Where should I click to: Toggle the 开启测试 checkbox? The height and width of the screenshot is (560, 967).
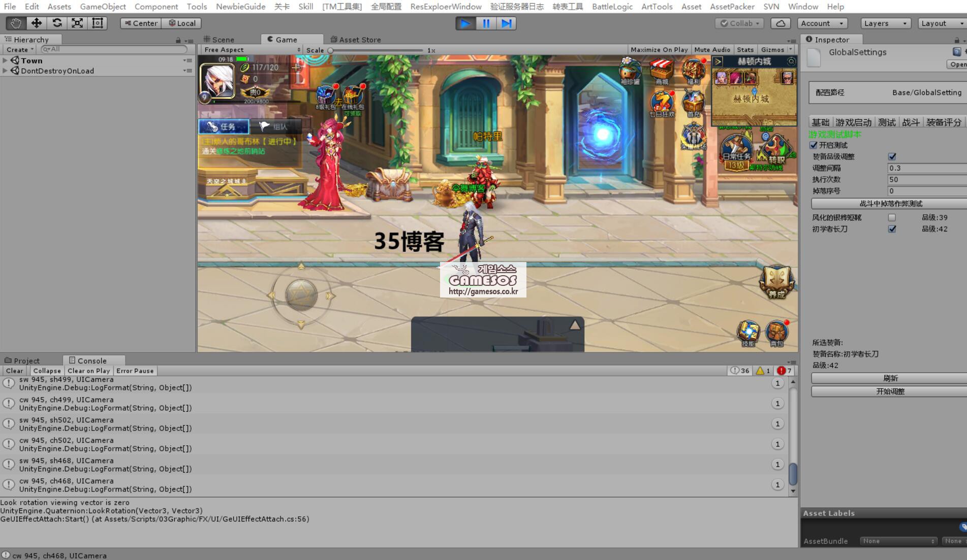point(814,145)
